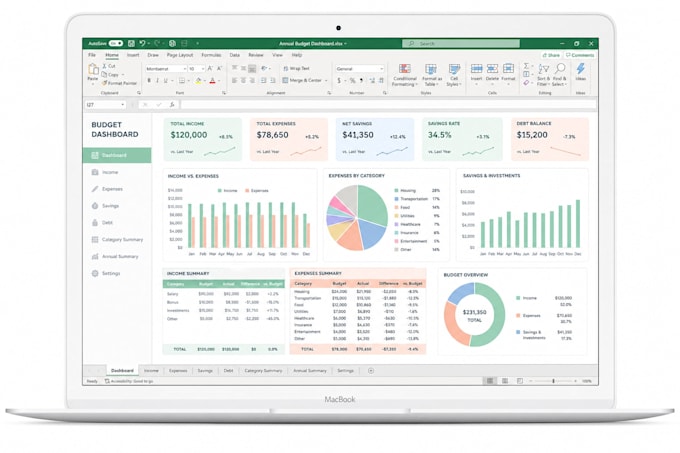This screenshot has height=453, width=680.
Task: Click the Insert cells icon
Action: pos(476,68)
